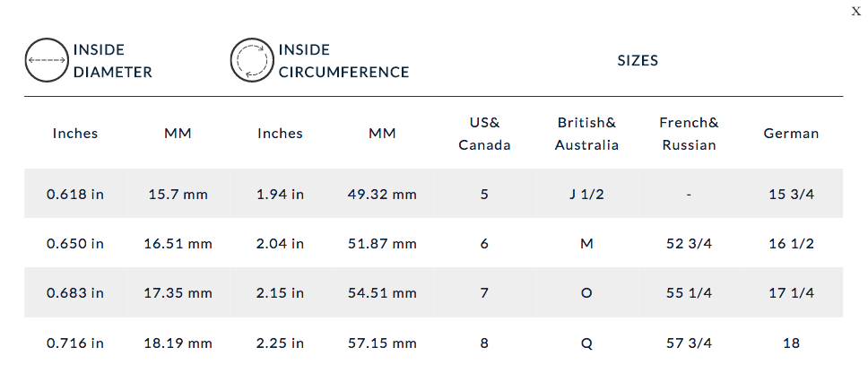
Task: Click the SIZES heading
Action: (638, 61)
